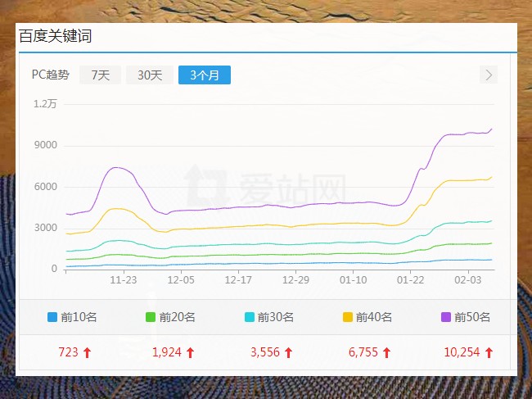Screen dimensions: 532x399
Task: Click the 1.2万 y-axis label
Action: pyautogui.click(x=45, y=104)
